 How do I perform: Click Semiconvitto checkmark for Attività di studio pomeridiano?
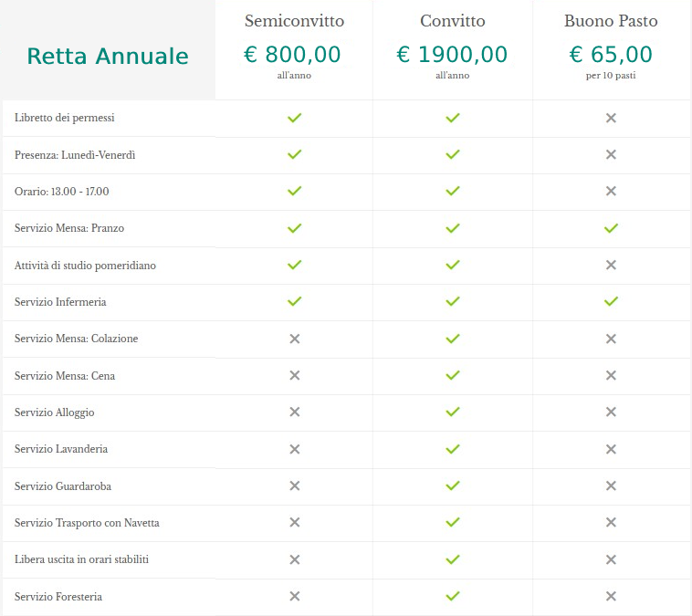click(294, 265)
